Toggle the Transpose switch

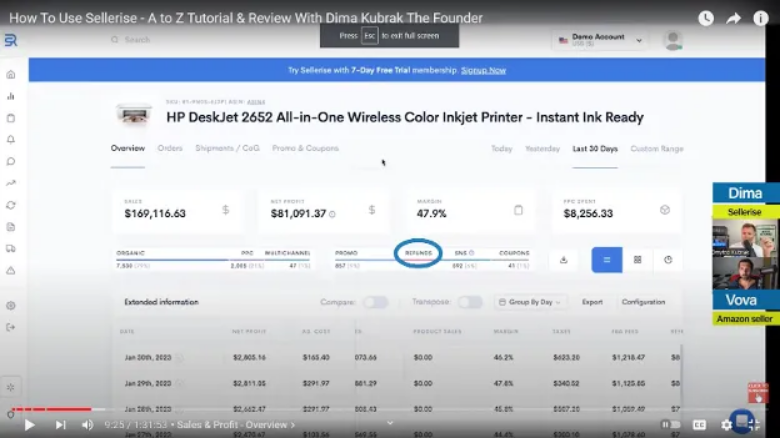(470, 302)
